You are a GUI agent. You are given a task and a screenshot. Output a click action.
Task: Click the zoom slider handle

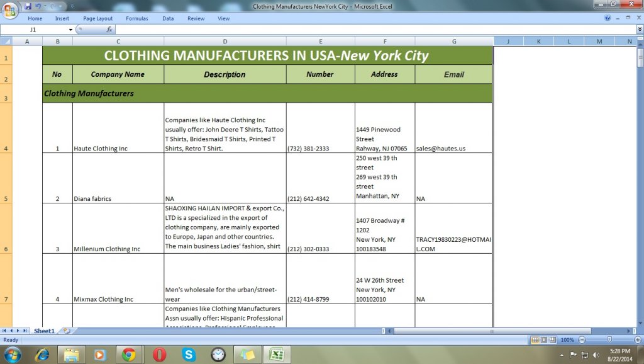coord(609,339)
